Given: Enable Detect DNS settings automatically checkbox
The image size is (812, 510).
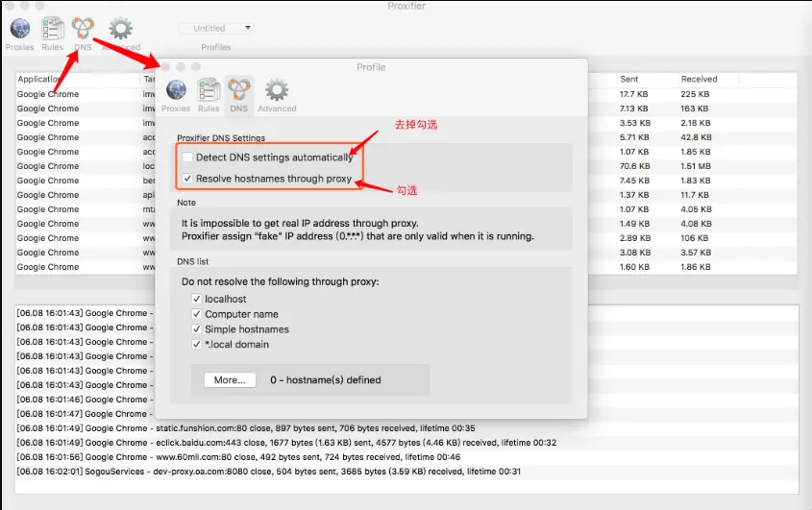Looking at the screenshot, I should [187, 157].
